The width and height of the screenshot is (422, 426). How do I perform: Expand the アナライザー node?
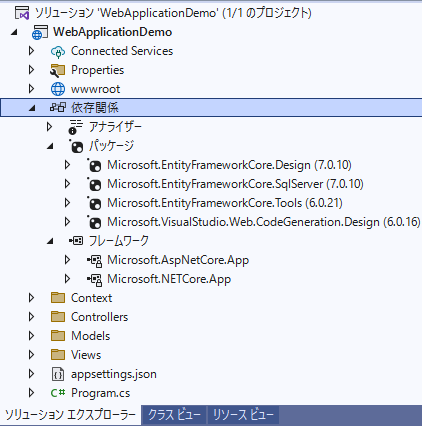tap(49, 127)
